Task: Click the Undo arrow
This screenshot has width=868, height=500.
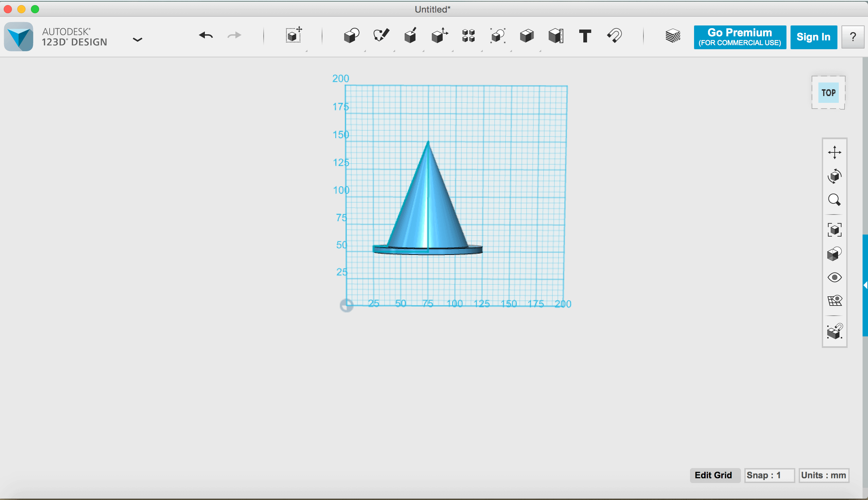Action: click(206, 36)
